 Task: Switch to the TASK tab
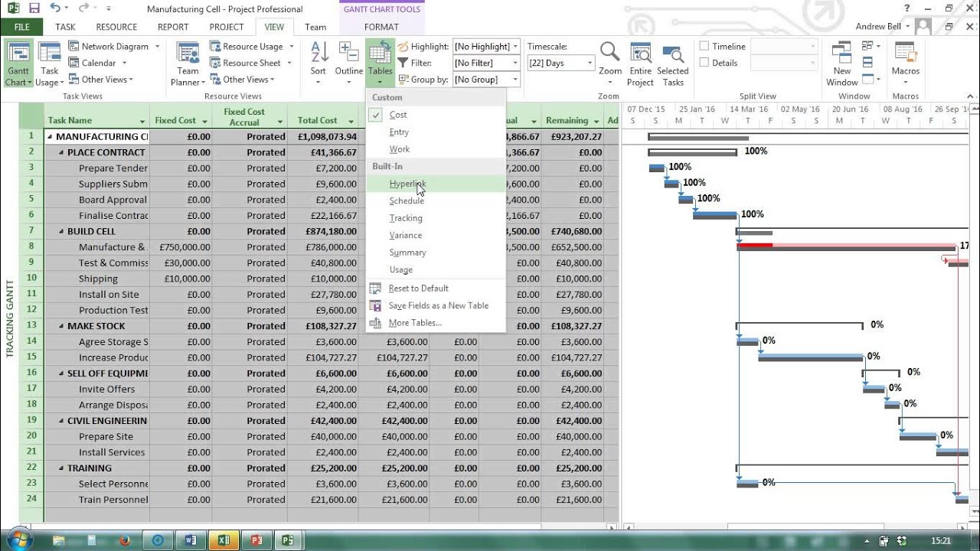[x=66, y=27]
